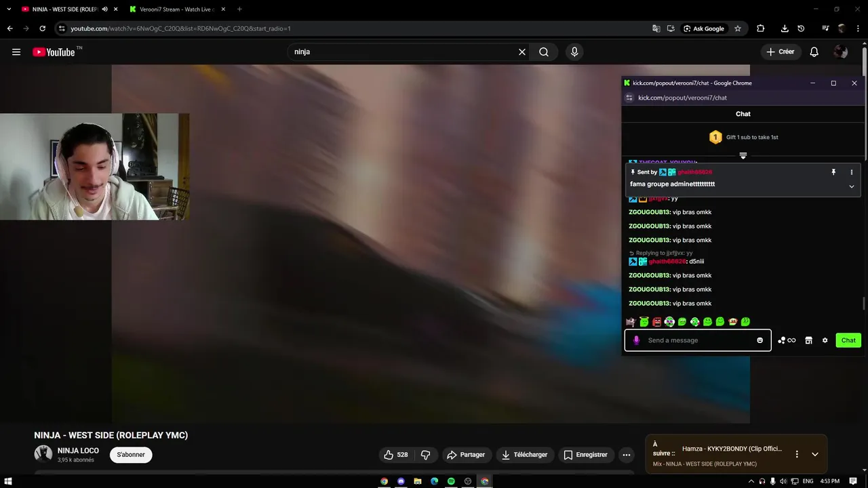The image size is (868, 488).
Task: Send message with green Chat button
Action: tap(848, 340)
